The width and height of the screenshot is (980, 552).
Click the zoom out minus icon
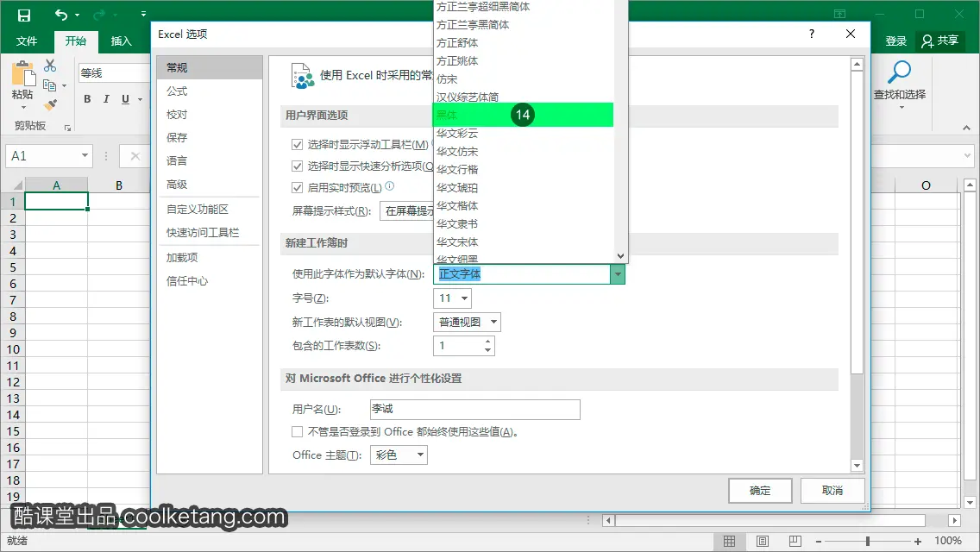pyautogui.click(x=819, y=542)
